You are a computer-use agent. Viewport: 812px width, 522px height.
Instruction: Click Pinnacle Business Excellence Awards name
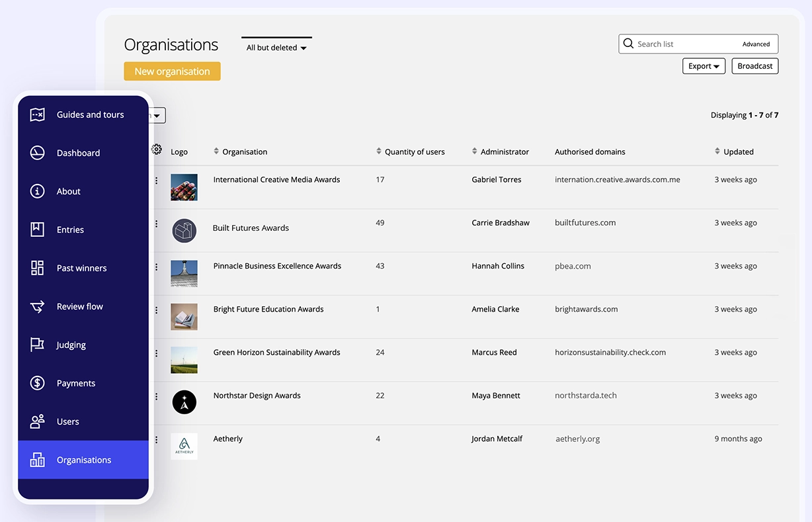coord(277,266)
